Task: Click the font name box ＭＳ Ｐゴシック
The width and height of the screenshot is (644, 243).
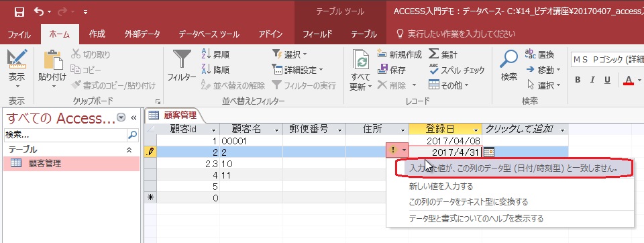Action: coord(608,60)
